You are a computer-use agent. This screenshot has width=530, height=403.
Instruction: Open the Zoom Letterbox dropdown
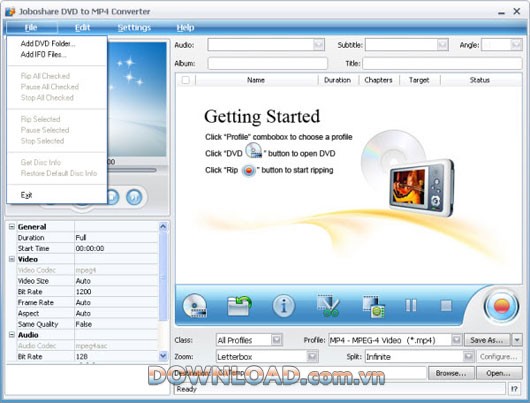click(x=312, y=356)
